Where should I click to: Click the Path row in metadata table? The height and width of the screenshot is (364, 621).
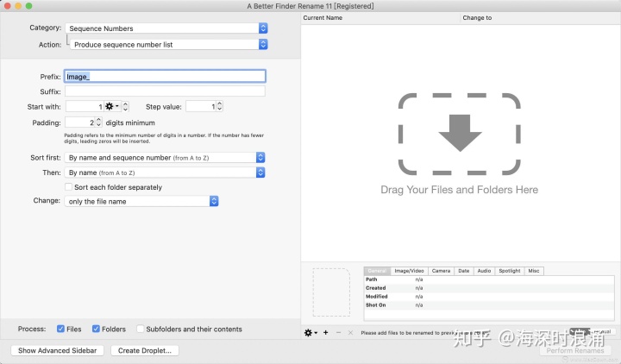[489, 279]
